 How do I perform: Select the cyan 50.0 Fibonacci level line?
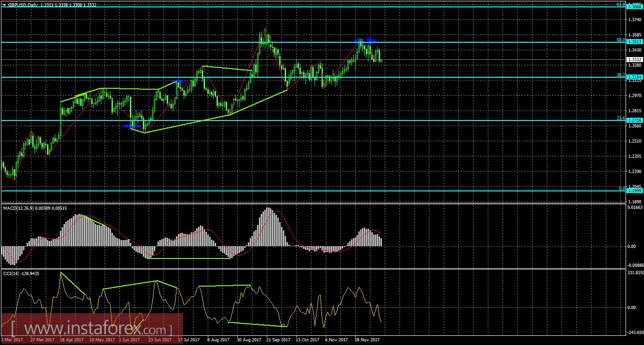click(322, 42)
